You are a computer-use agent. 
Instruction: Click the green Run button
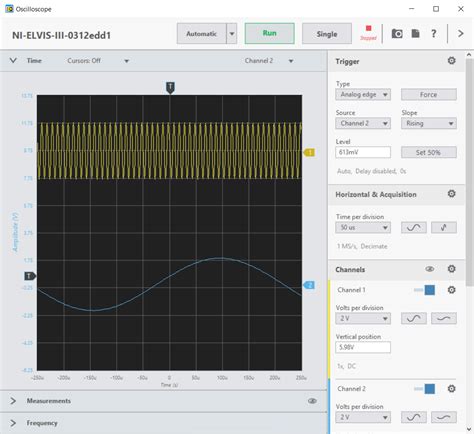269,33
